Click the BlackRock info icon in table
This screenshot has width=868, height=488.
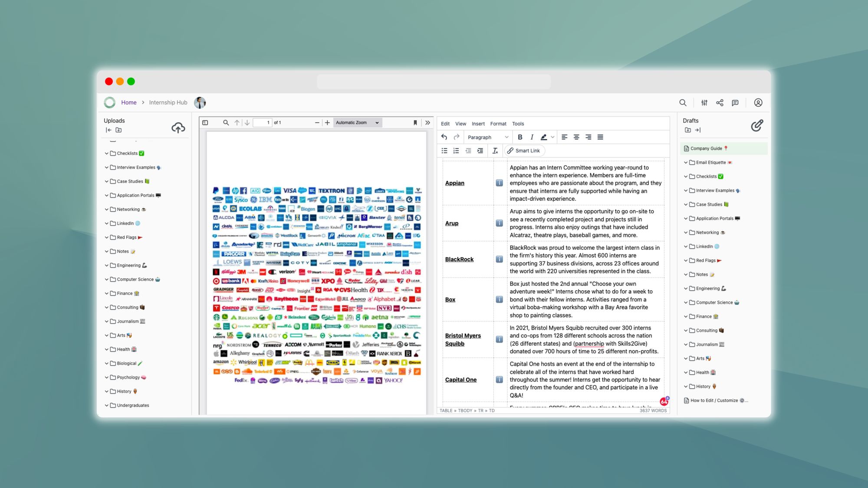click(x=499, y=259)
